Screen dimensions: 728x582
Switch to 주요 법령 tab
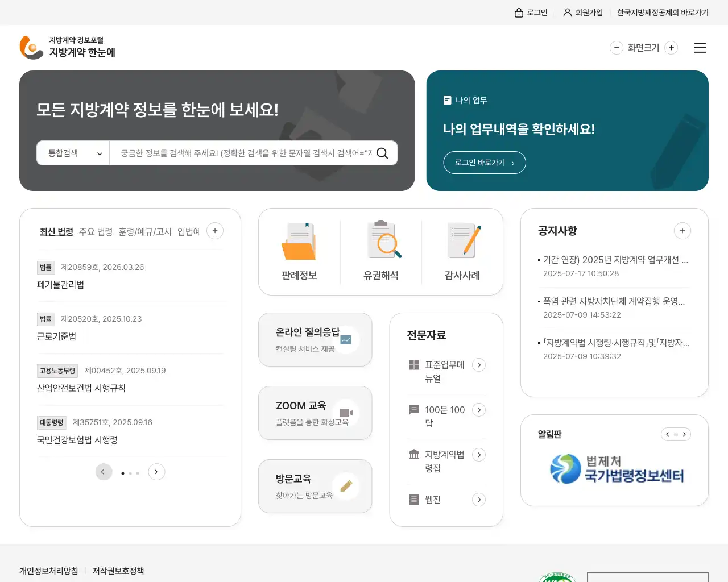(96, 232)
